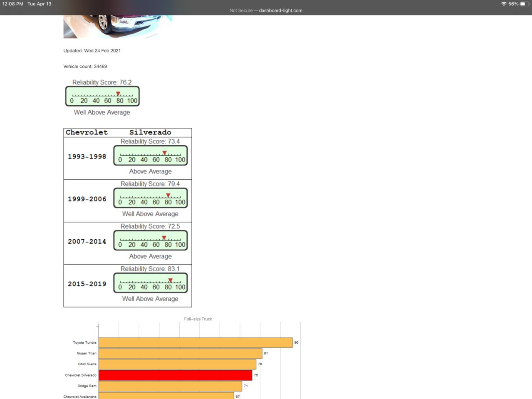The height and width of the screenshot is (399, 532).
Task: Click the 2007-2014 reliability gauge
Action: click(151, 240)
